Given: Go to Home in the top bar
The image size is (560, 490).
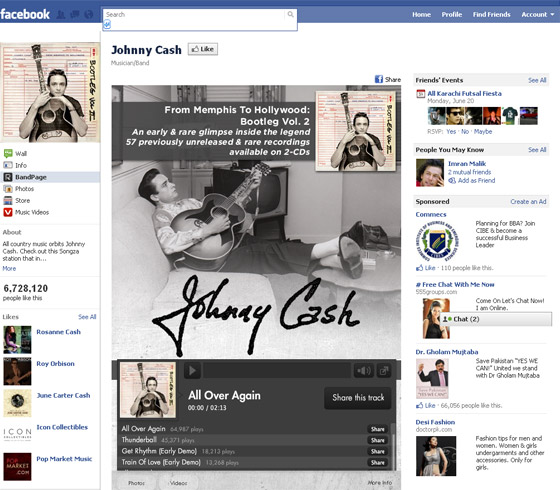Looking at the screenshot, I should 421,15.
